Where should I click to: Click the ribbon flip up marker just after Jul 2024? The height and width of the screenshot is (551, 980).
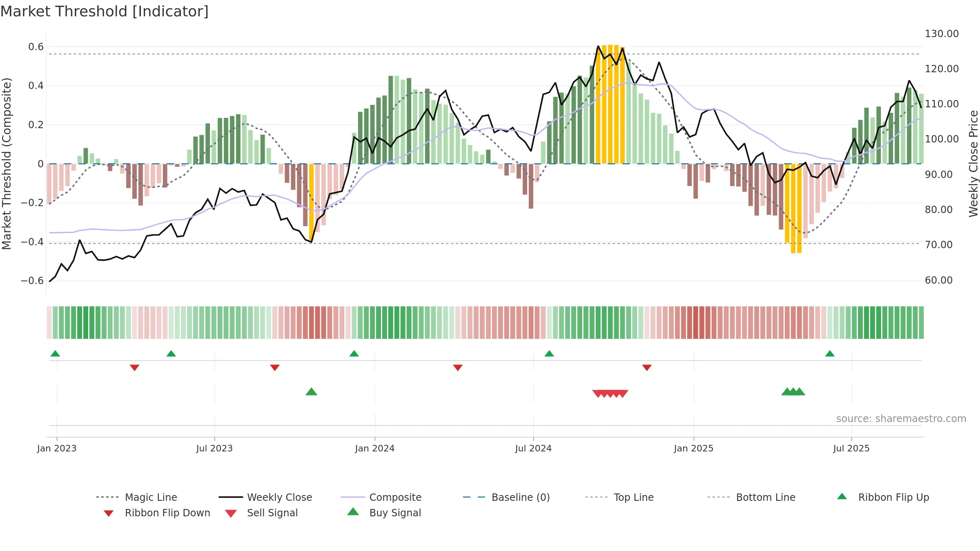549,353
